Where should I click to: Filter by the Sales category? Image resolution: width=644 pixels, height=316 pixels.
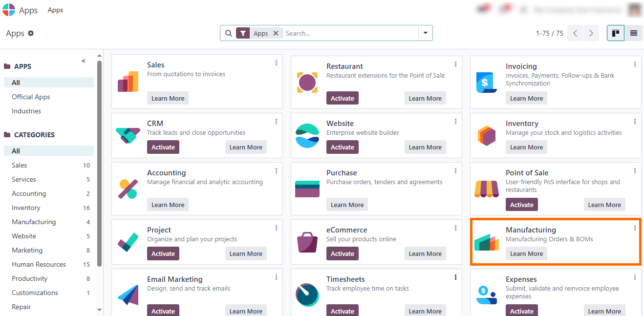49,165
